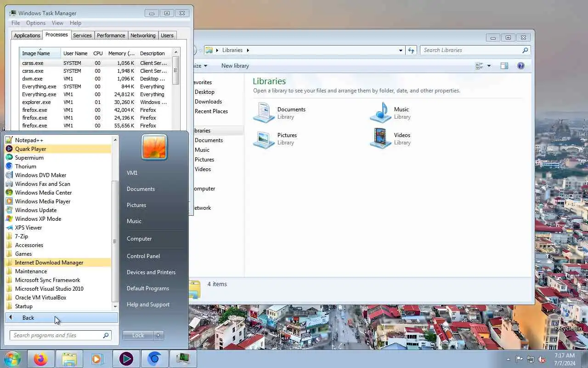Click the Windows Start orb
Viewport: 588px width, 368px height.
tap(12, 359)
